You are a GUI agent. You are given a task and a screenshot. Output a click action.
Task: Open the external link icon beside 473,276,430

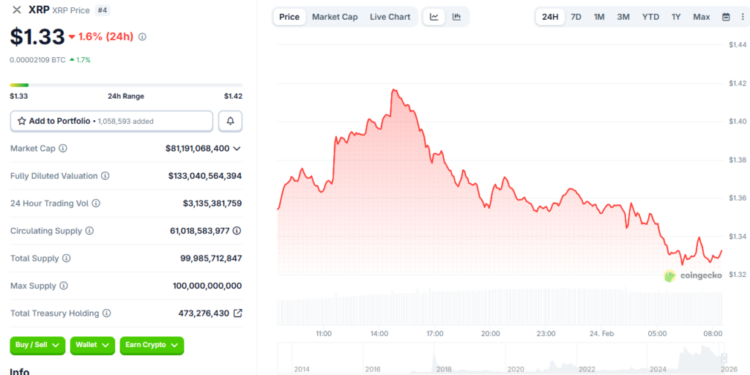pos(237,313)
